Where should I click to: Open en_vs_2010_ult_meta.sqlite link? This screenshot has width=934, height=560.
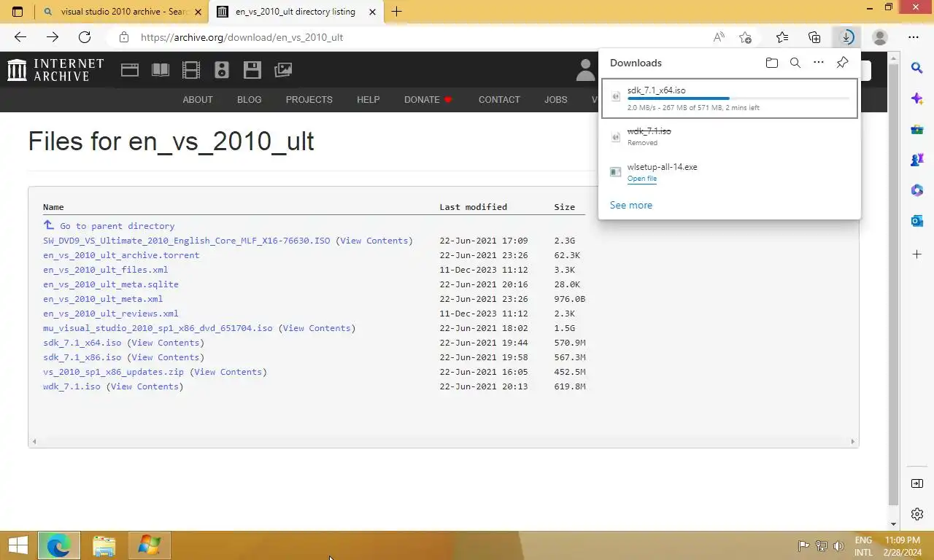pyautogui.click(x=111, y=284)
